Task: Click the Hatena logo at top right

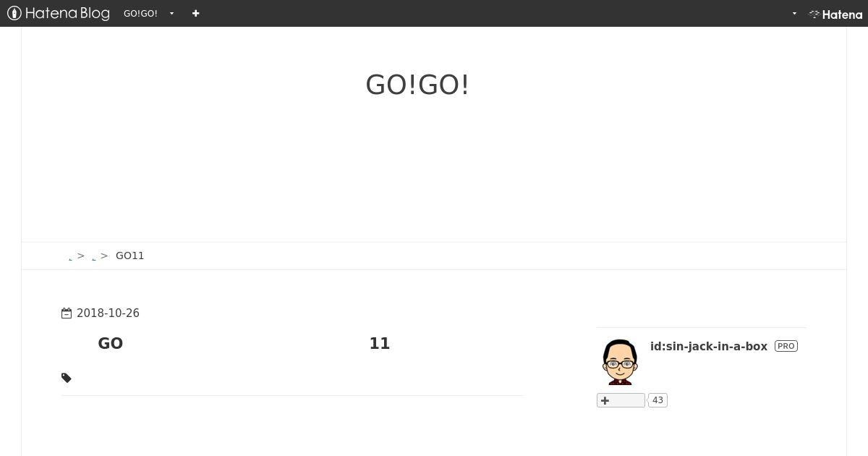Action: coord(835,14)
